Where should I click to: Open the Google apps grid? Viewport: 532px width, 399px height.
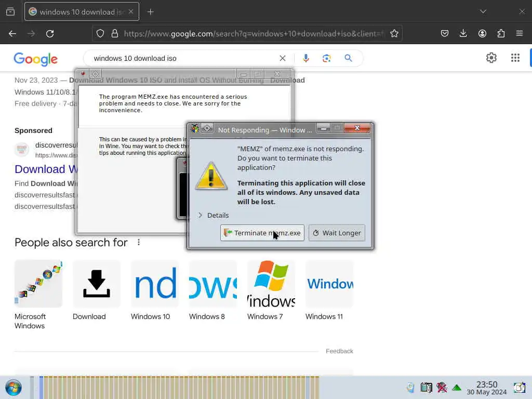[515, 58]
